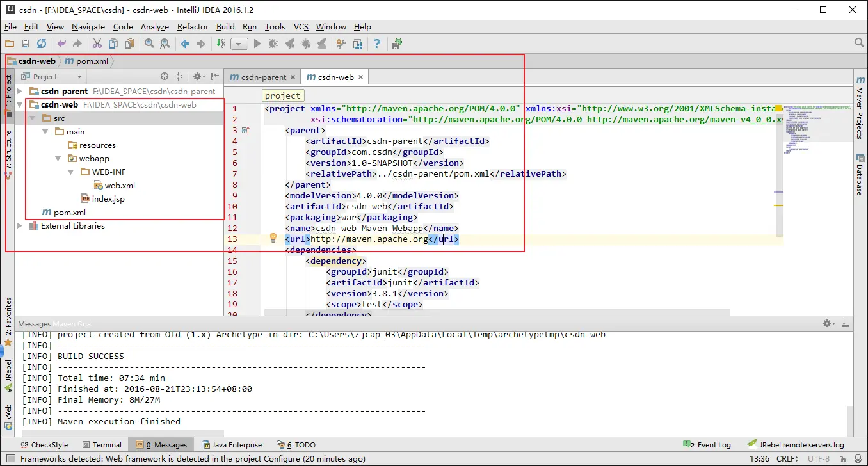Expand the csdn-parent module node
868x466 pixels.
[x=20, y=92]
